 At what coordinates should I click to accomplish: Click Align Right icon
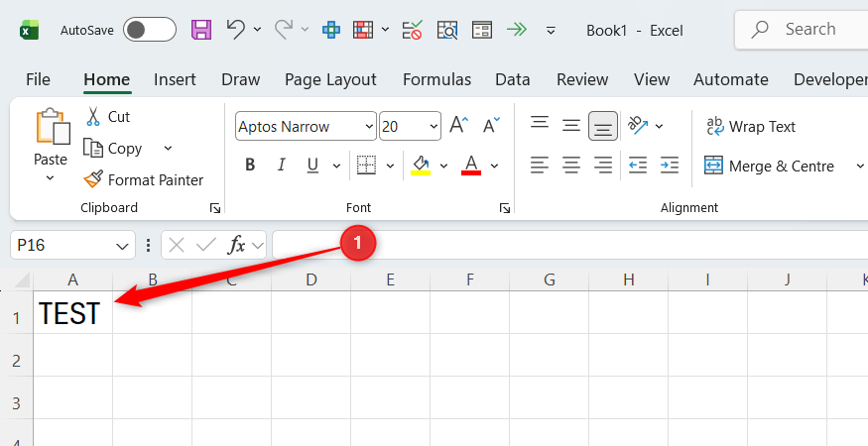pyautogui.click(x=603, y=165)
